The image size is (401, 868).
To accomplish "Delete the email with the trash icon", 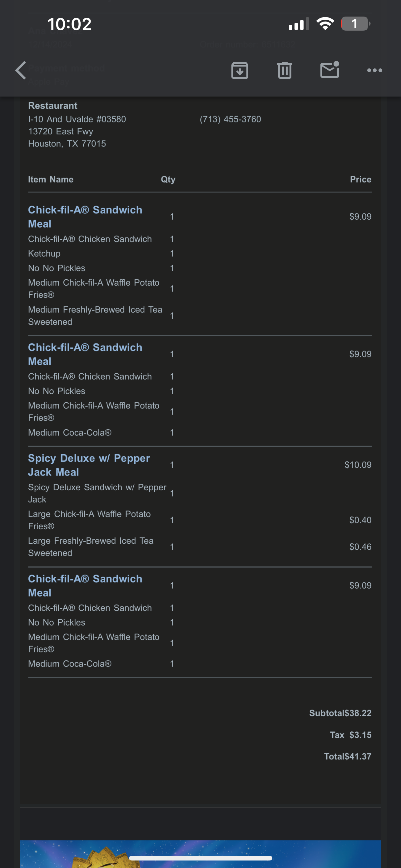I will [285, 70].
